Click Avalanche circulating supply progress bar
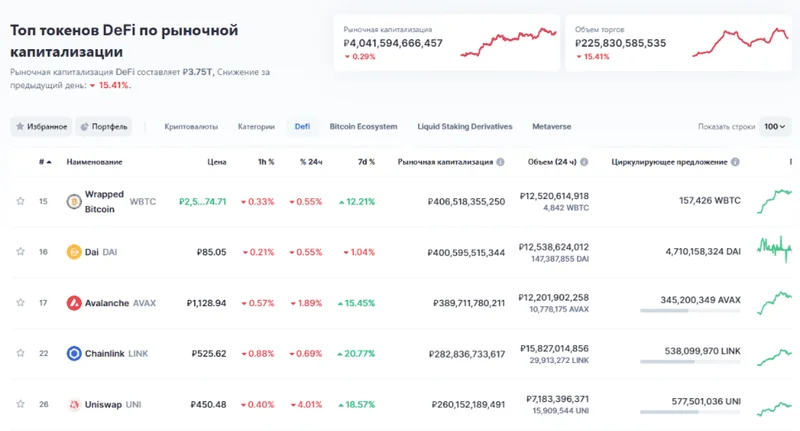800x431 pixels. click(690, 311)
